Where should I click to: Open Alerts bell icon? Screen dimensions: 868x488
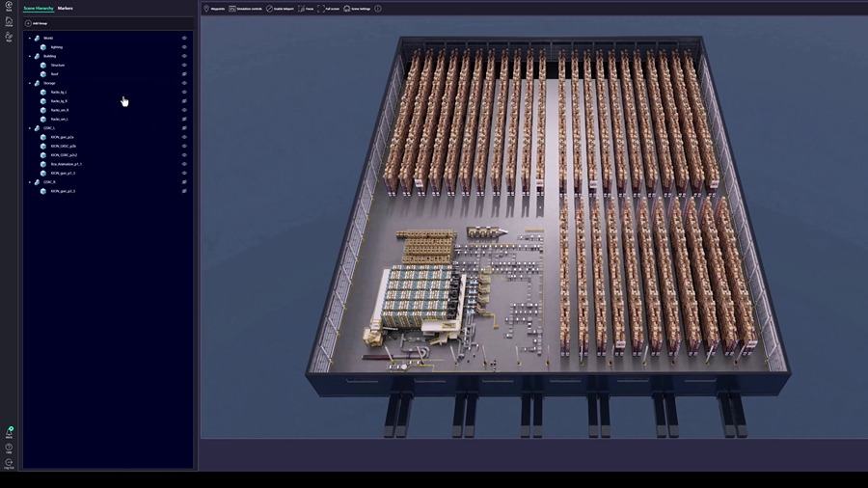tap(9, 433)
